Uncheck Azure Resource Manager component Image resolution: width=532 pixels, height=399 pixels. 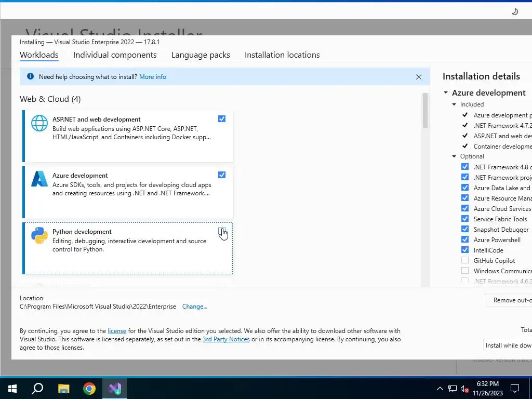pos(465,198)
